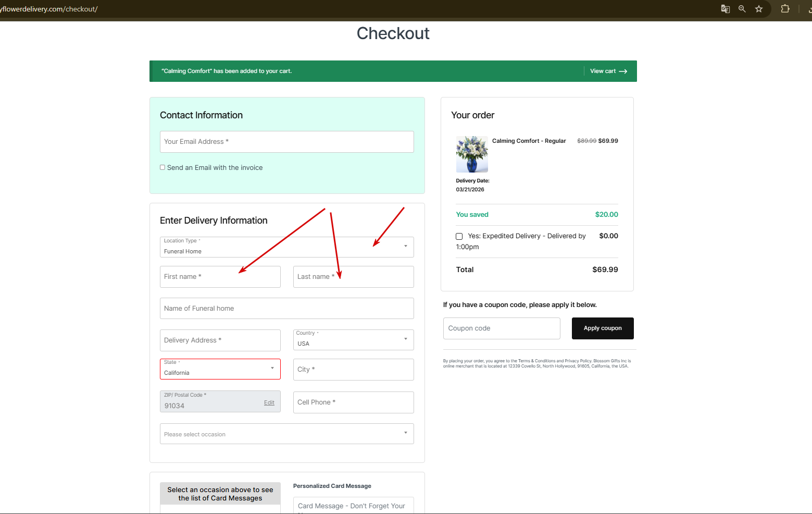Click the Edit link for ZIP code
The width and height of the screenshot is (812, 514).
pyautogui.click(x=269, y=403)
